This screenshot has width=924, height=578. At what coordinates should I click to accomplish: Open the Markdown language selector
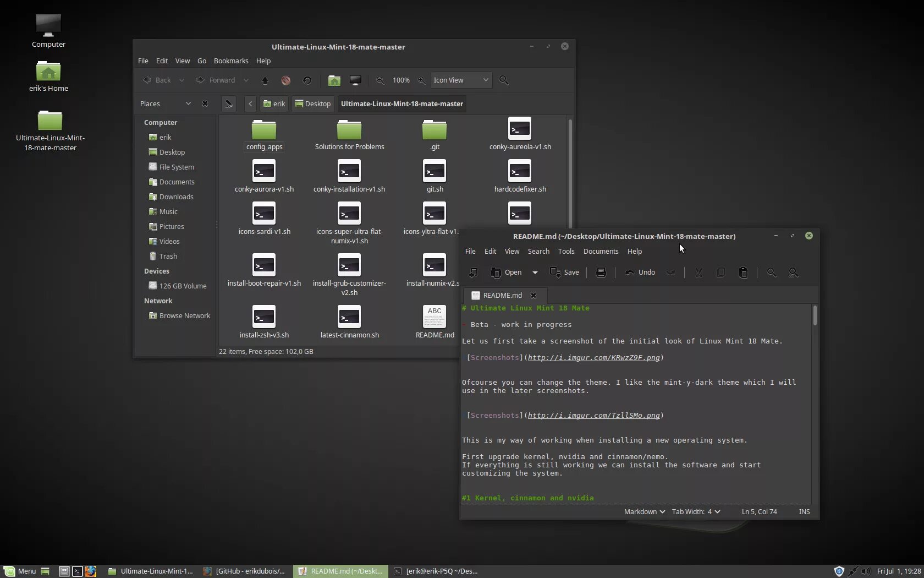pyautogui.click(x=644, y=511)
